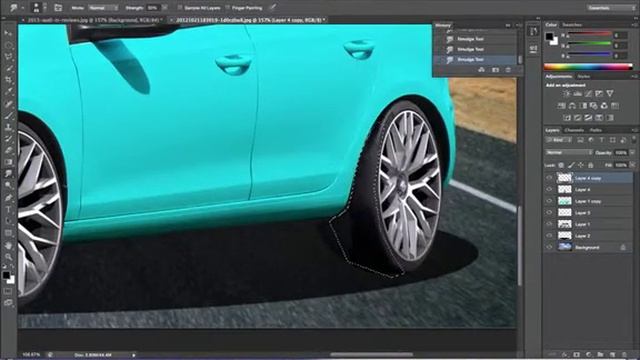The height and width of the screenshot is (360, 640).
Task: Select the Move tool
Action: 8,33
